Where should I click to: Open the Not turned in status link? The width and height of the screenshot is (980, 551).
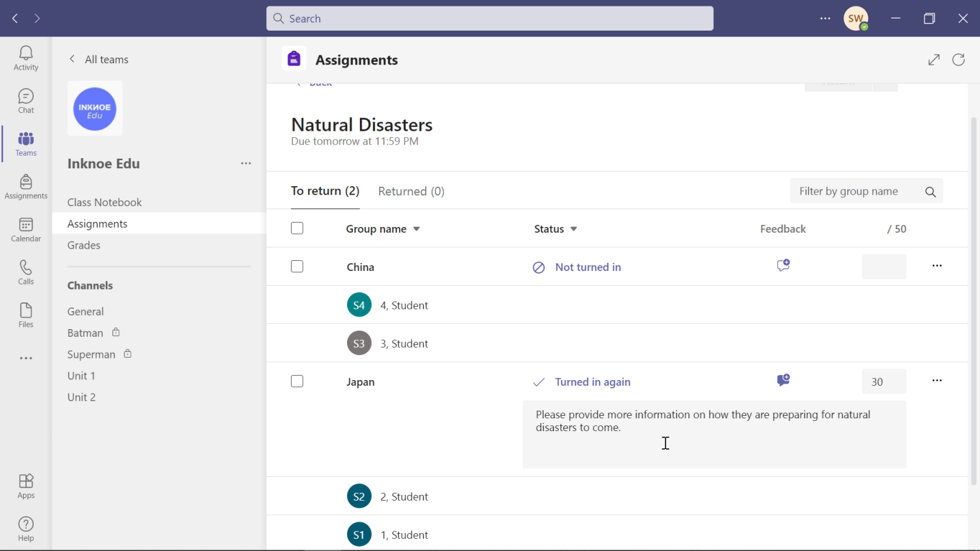point(588,267)
